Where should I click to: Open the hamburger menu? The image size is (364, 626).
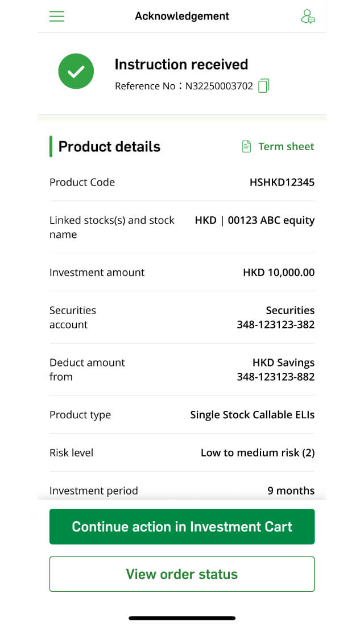(57, 16)
